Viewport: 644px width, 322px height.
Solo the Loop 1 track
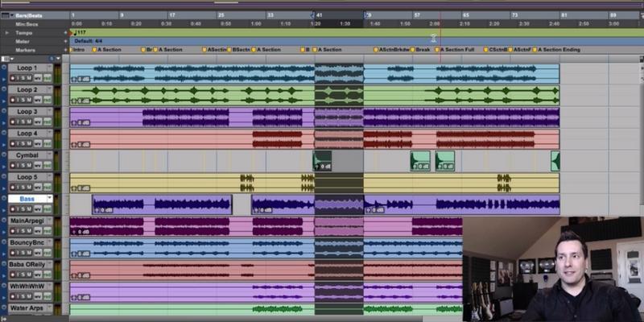click(x=24, y=78)
